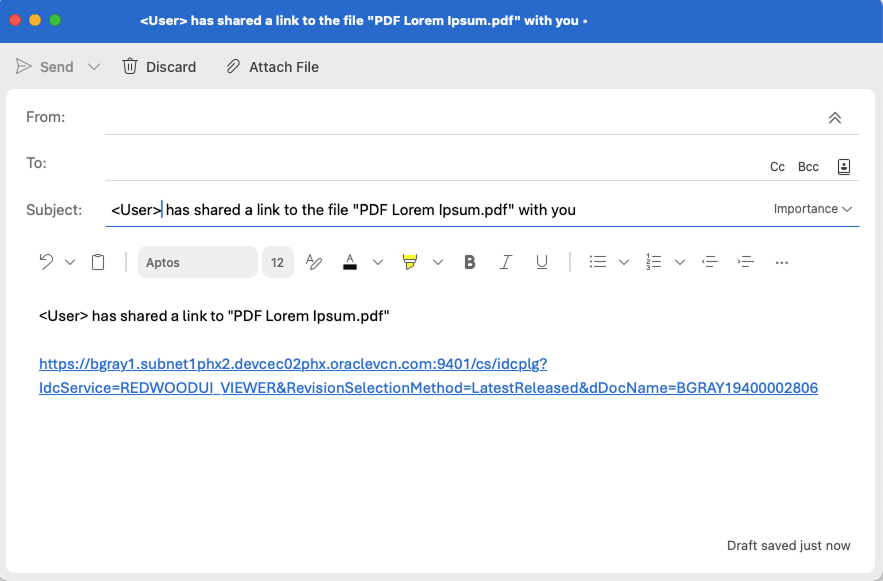Screen dimensions: 883x581
Task: Click the Cc field label
Action: [777, 166]
